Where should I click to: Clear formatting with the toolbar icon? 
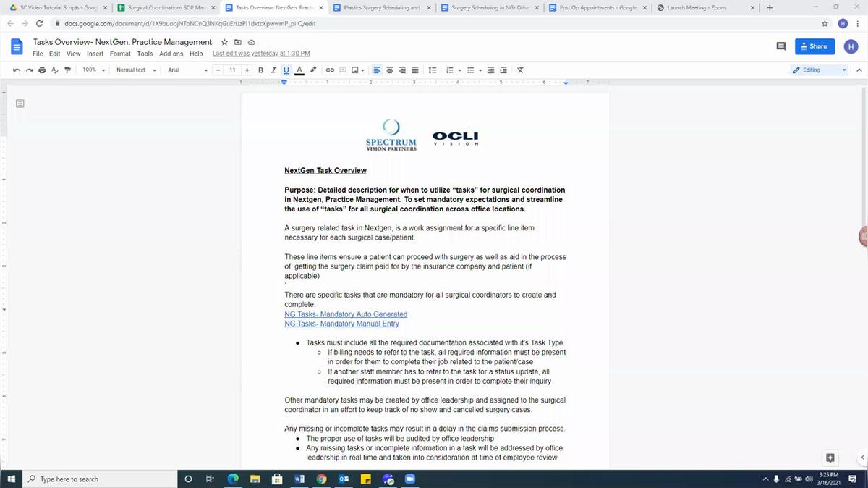[x=519, y=70]
